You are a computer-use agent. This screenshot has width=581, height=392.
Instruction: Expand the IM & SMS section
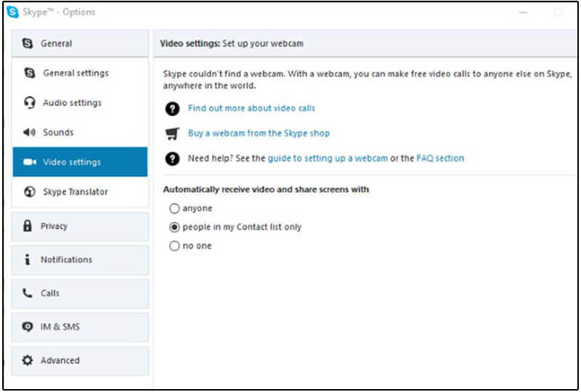80,327
